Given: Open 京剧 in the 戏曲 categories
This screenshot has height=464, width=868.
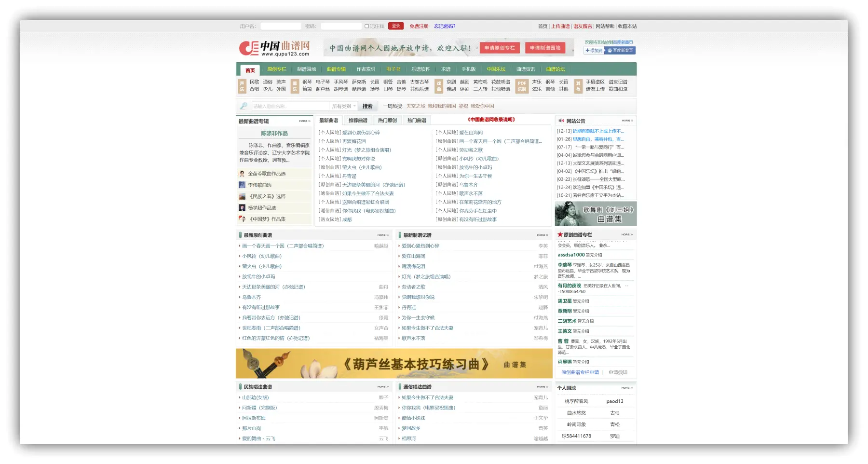Looking at the screenshot, I should click(x=451, y=82).
